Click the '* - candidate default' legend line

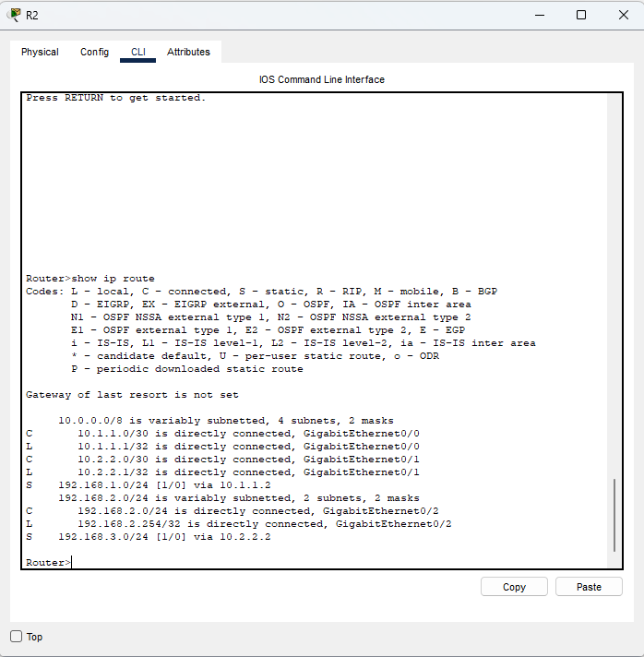pos(256,356)
